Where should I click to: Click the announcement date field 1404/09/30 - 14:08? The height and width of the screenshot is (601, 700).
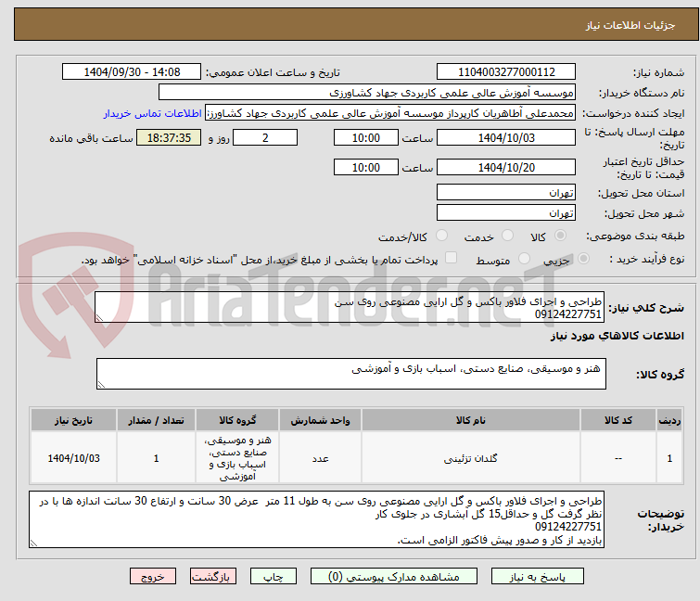[x=132, y=72]
